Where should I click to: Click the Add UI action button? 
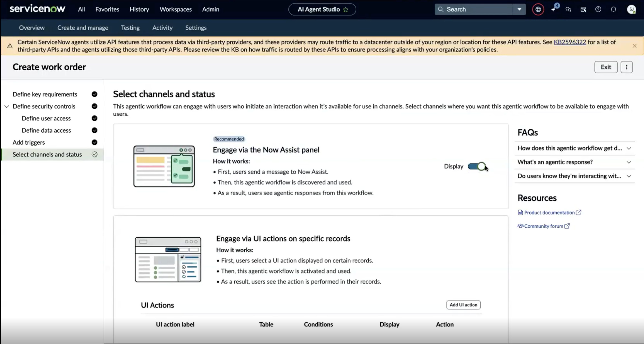(x=463, y=305)
